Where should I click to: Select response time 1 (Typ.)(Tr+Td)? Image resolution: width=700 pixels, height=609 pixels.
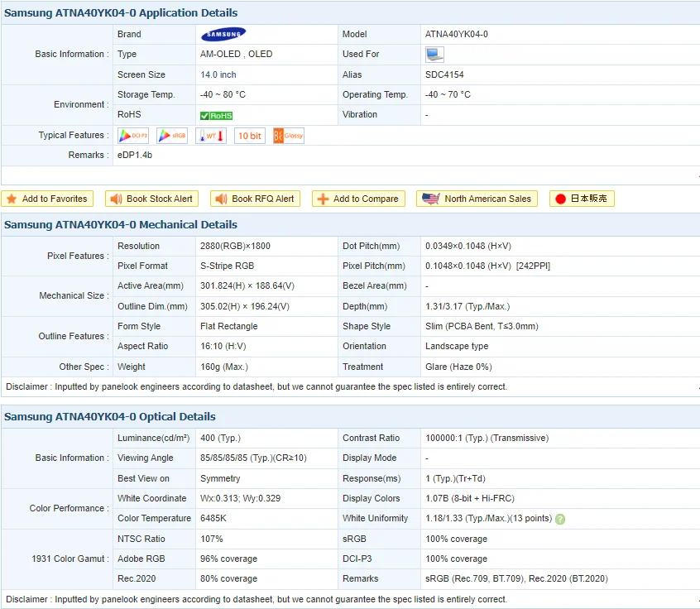pyautogui.click(x=455, y=478)
